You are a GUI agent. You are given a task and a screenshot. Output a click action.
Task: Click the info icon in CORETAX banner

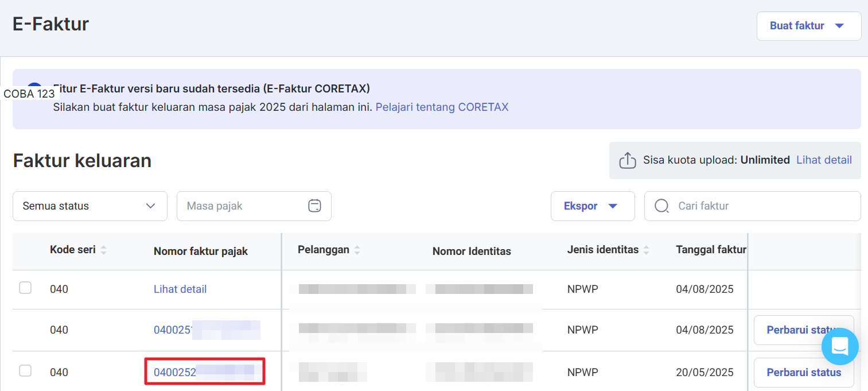pos(34,90)
